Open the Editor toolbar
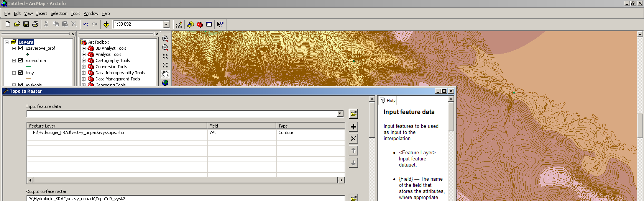This screenshot has height=201, width=644. (x=179, y=24)
